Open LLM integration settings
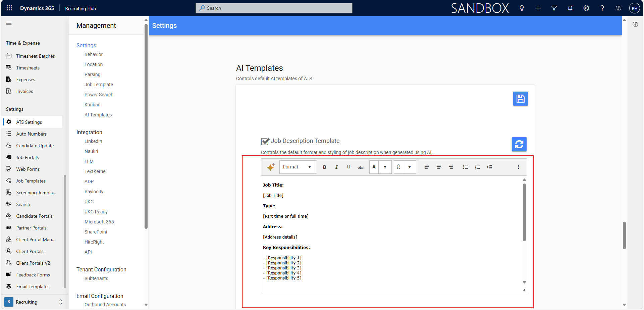 (89, 161)
